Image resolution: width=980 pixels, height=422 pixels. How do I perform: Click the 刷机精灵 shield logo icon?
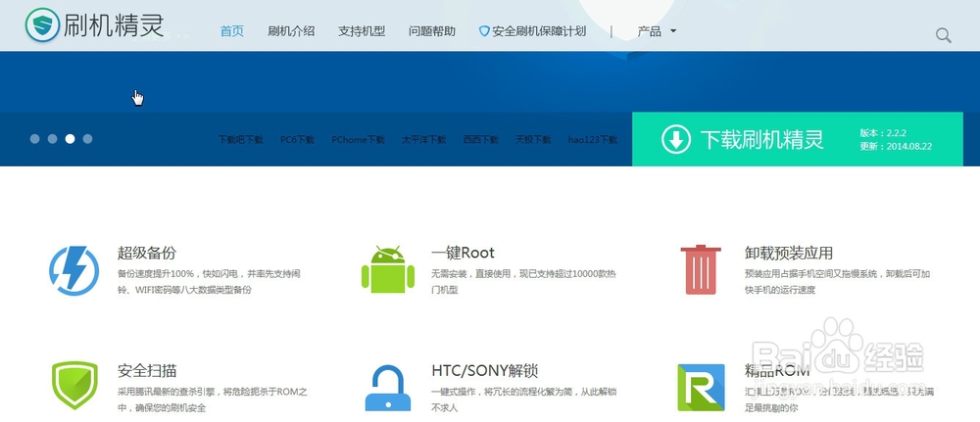point(42,25)
